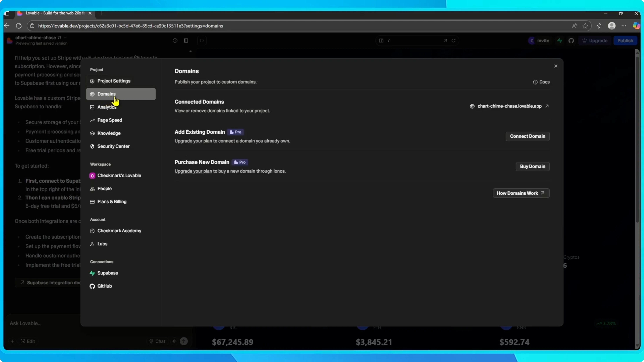Screen dimensions: 644x362
Task: Open the GitHub connection settings
Action: pos(121,286)
